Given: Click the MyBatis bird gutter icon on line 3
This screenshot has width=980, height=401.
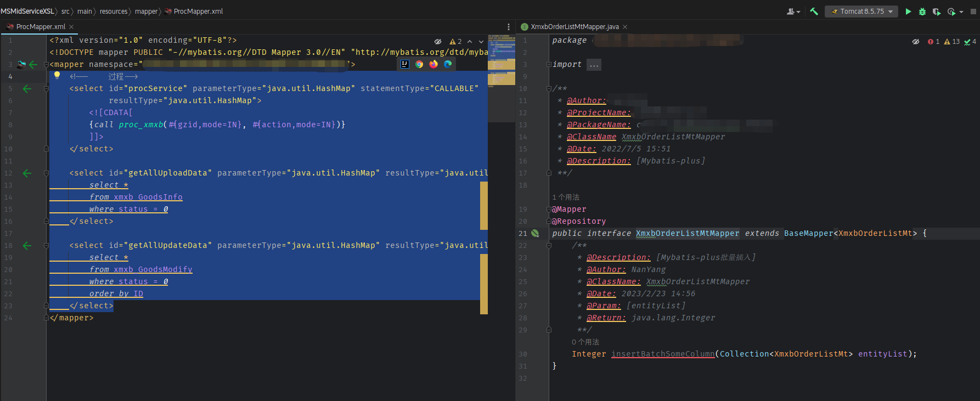Looking at the screenshot, I should [21, 64].
